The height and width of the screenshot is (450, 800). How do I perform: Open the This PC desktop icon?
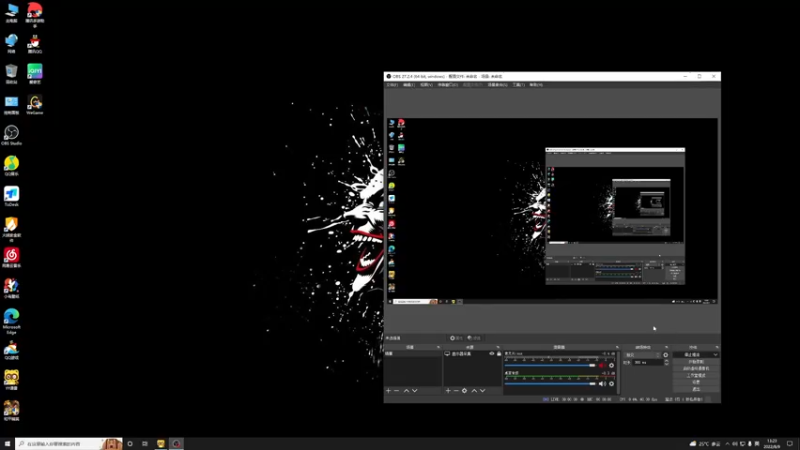tap(11, 13)
